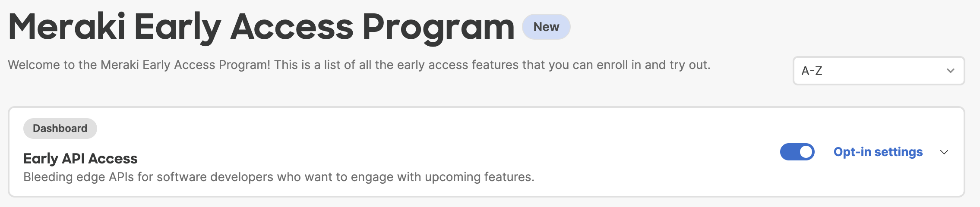Click the white knob of the toggle
Image resolution: width=980 pixels, height=207 pixels.
click(806, 152)
